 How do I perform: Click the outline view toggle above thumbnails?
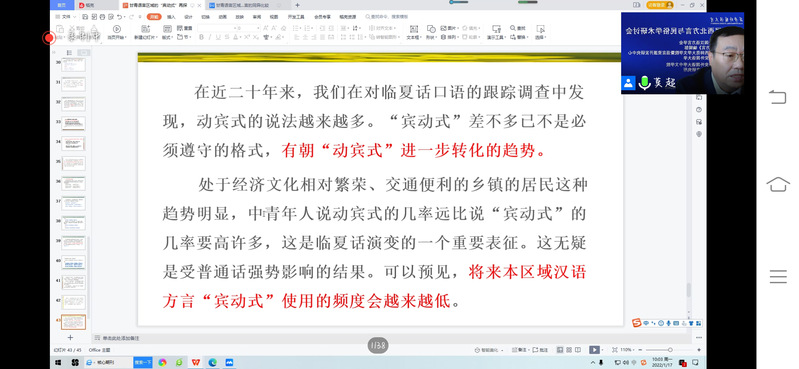pos(69,52)
